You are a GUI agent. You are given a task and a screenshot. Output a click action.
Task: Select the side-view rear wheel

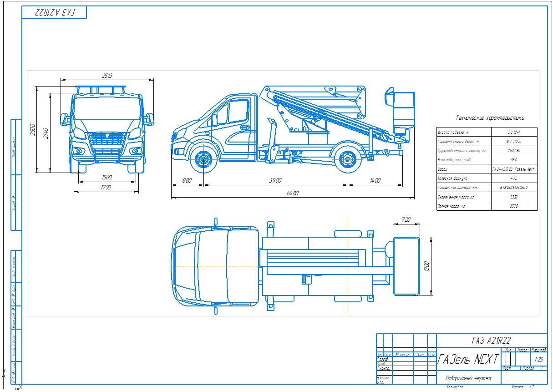tap(348, 159)
